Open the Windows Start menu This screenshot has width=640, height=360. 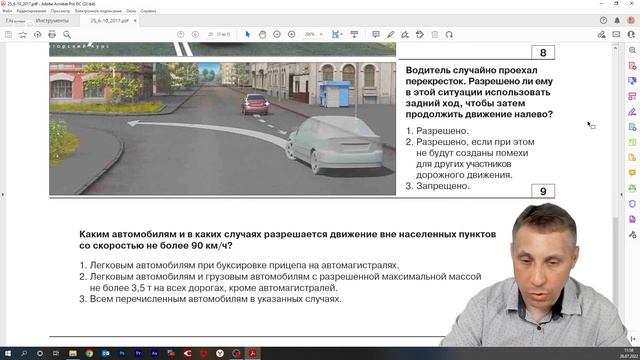click(x=7, y=353)
